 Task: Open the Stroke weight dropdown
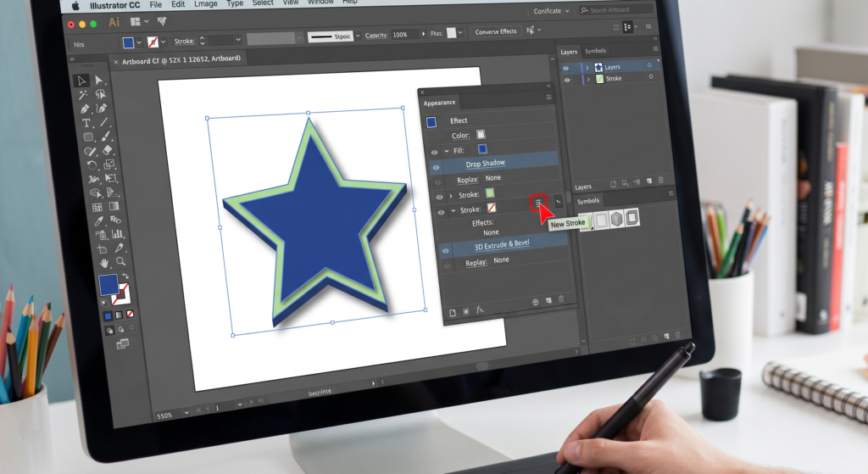238,39
